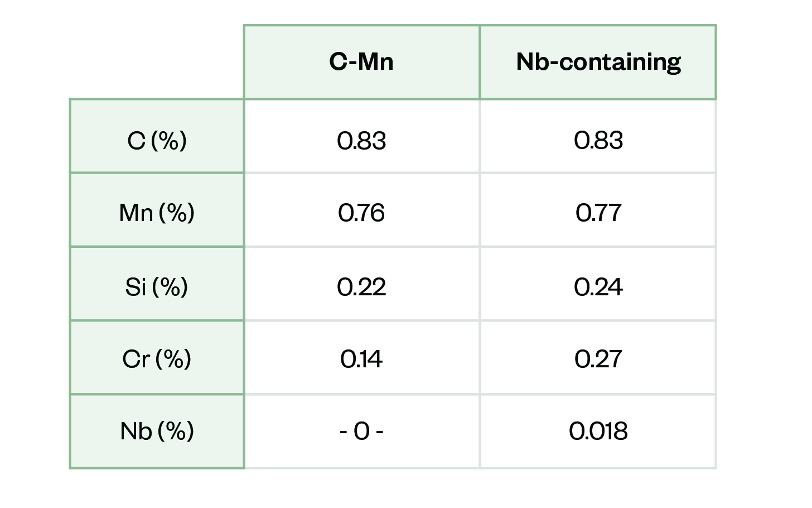
Task: Click the border between C (%) and Mn (%) labels
Action: (x=157, y=173)
